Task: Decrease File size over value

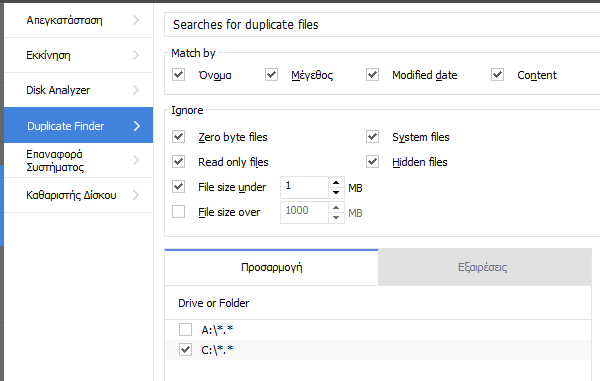Action: [x=336, y=217]
